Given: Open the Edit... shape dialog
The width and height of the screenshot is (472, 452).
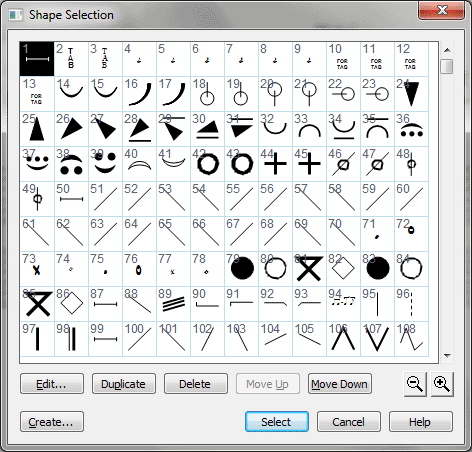Looking at the screenshot, I should 52,384.
